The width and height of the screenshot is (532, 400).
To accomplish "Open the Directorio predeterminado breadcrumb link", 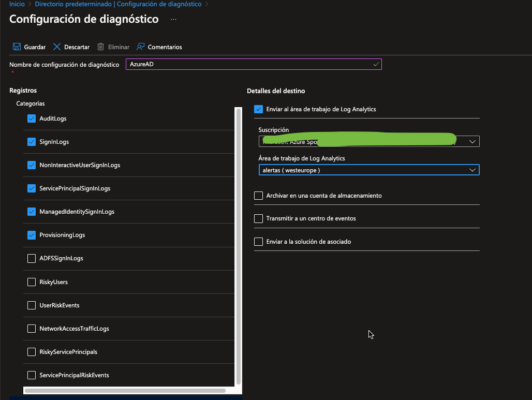I will point(118,4).
